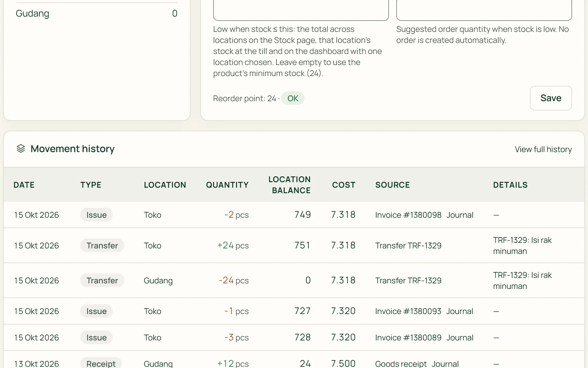
Task: Click the Movement history heading
Action: click(x=73, y=149)
